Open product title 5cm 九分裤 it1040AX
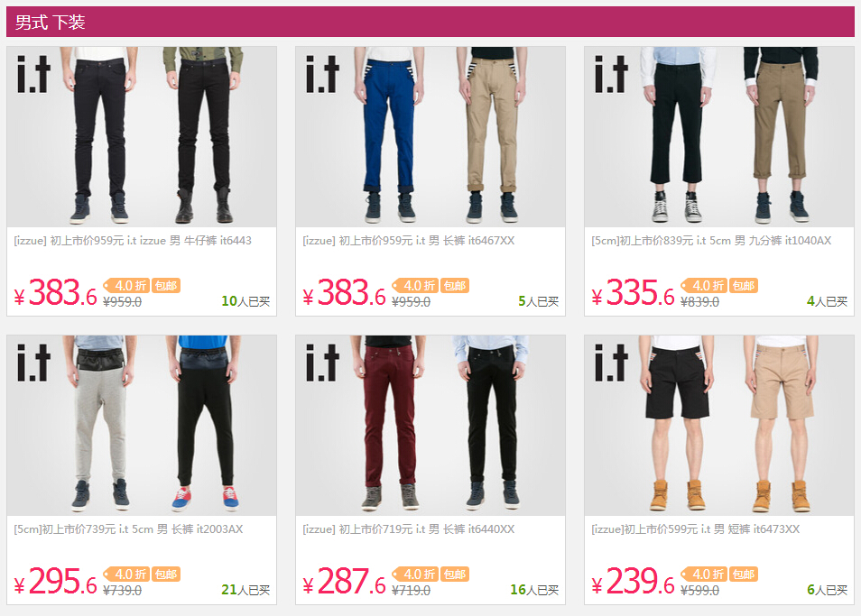861x616 pixels. click(711, 240)
